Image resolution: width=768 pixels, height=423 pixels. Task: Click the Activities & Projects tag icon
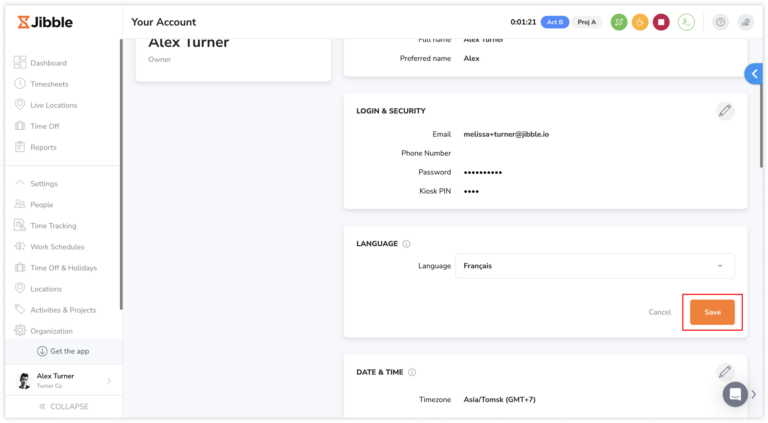point(20,309)
